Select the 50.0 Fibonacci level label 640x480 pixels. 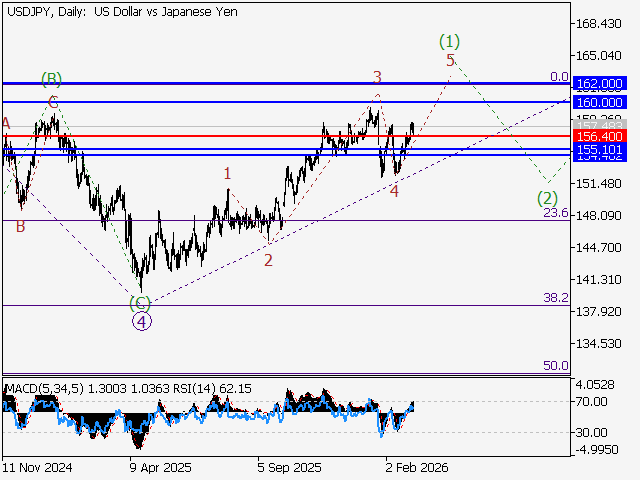(x=556, y=366)
